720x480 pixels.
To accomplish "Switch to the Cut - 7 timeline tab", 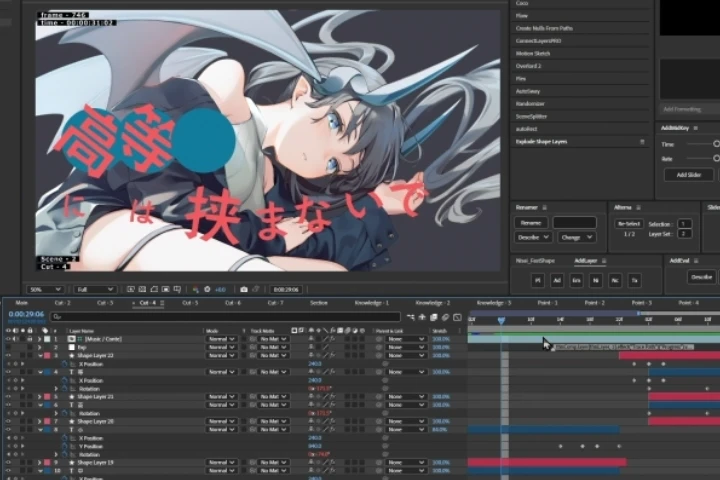I will (x=276, y=303).
